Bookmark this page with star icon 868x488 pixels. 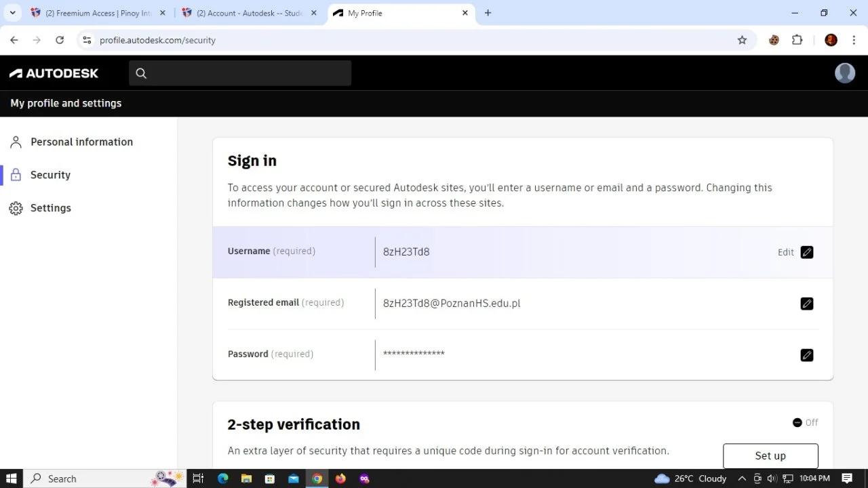[x=742, y=40]
